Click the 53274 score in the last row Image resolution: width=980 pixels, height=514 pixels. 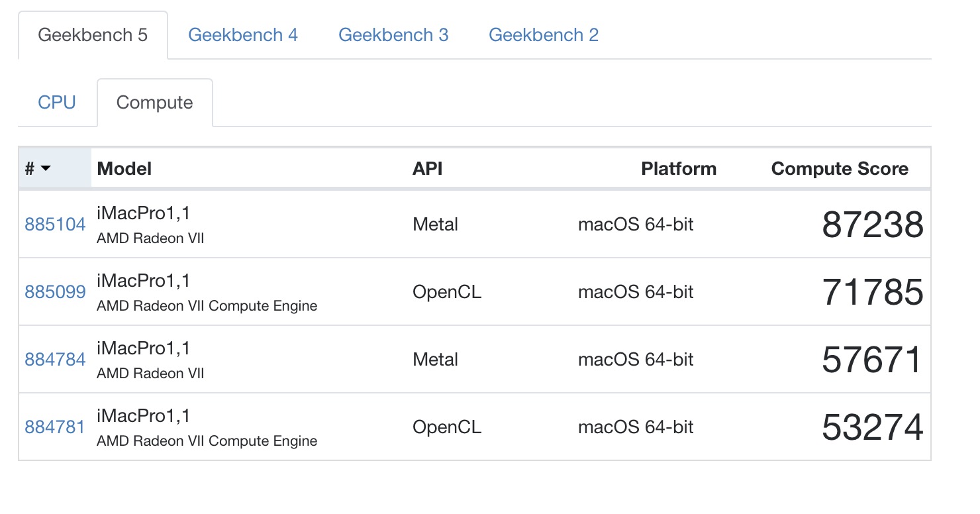point(873,427)
